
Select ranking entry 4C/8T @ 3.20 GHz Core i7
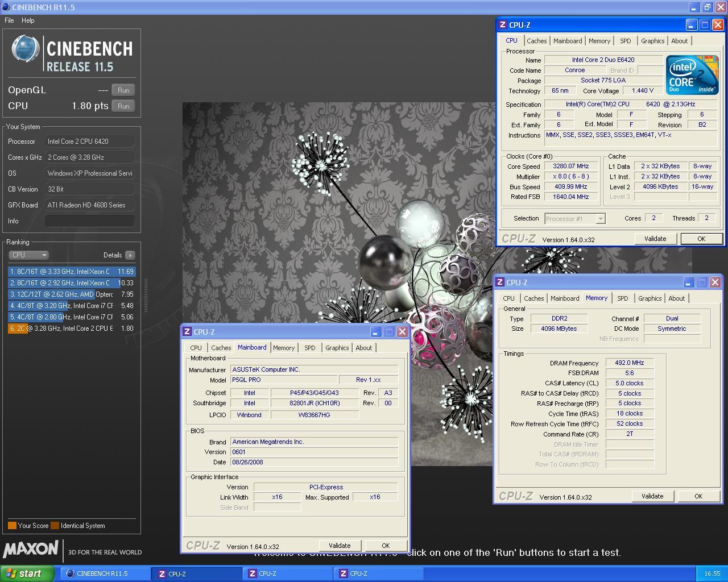pyautogui.click(x=72, y=306)
